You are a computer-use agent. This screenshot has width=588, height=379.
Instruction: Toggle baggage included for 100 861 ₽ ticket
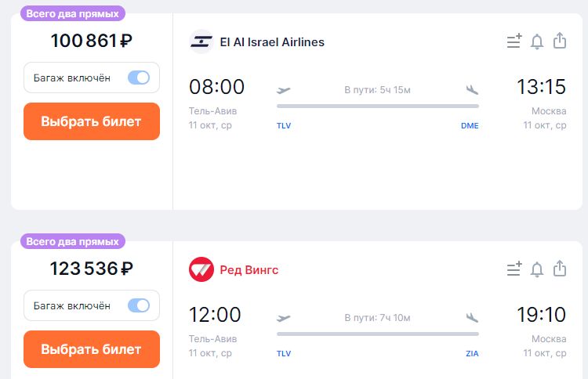138,78
